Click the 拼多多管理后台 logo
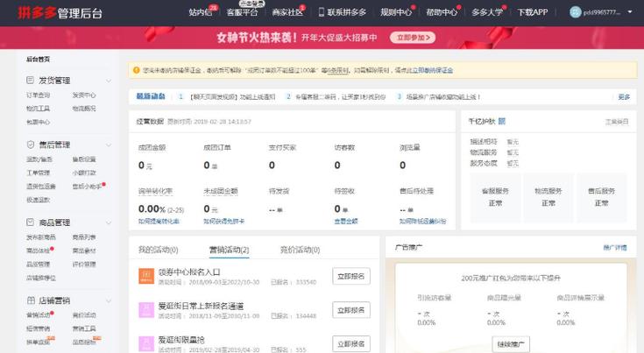The width and height of the screenshot is (644, 353). [x=60, y=13]
